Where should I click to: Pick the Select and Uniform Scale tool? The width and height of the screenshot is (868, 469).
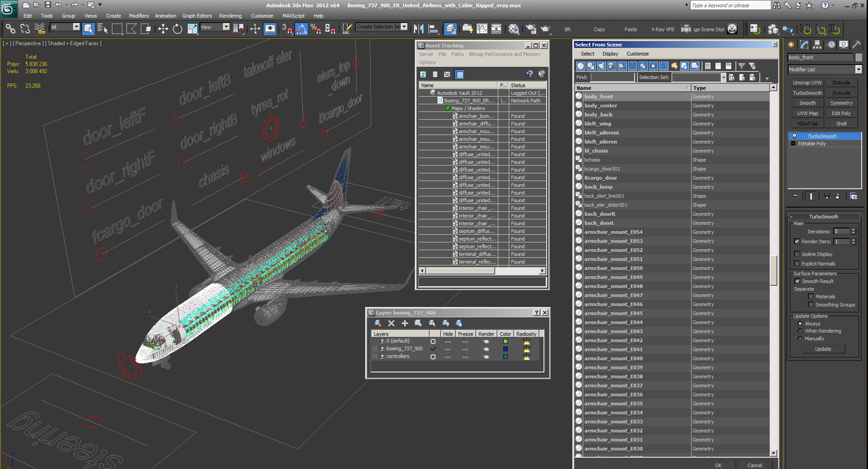tap(192, 28)
